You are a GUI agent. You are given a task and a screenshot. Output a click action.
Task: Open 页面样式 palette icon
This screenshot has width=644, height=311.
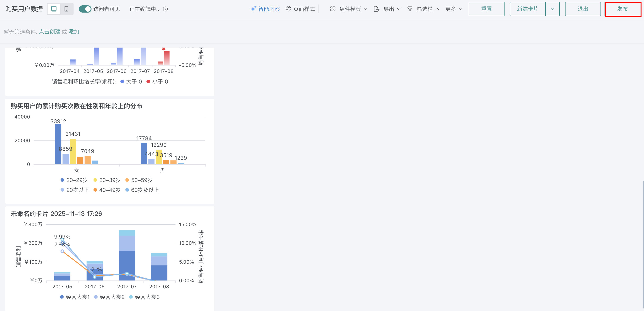click(288, 9)
